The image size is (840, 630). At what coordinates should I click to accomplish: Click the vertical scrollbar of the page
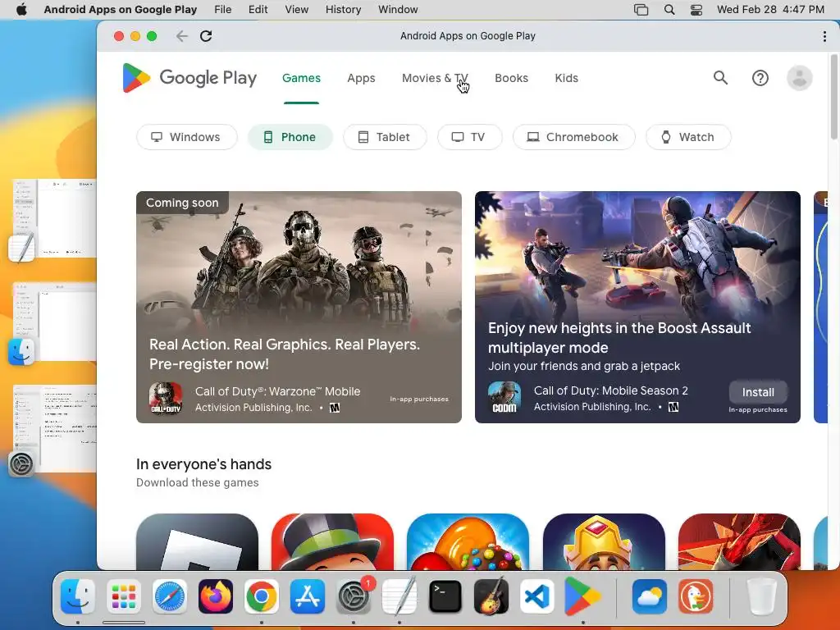point(834,97)
